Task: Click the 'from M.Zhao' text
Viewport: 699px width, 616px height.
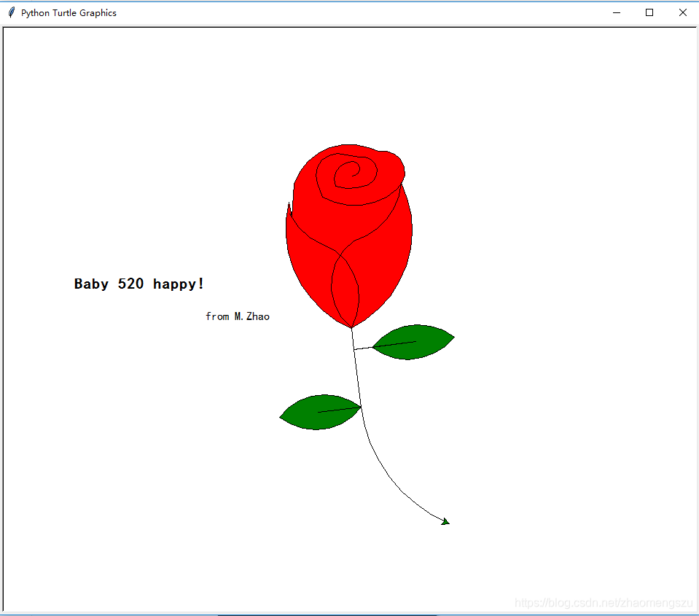Action: coord(238,316)
